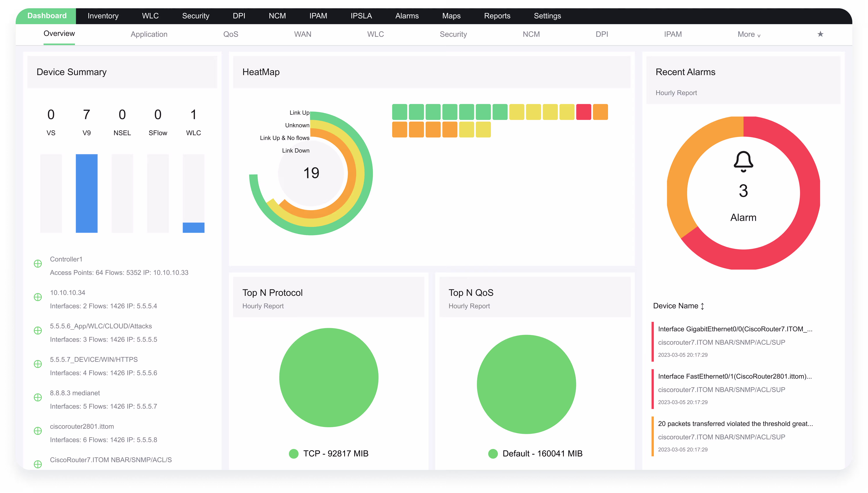Expand the 5.5.5.6_App/WLC/CLOUD/Attacks entry
The height and width of the screenshot is (493, 868).
pyautogui.click(x=38, y=330)
